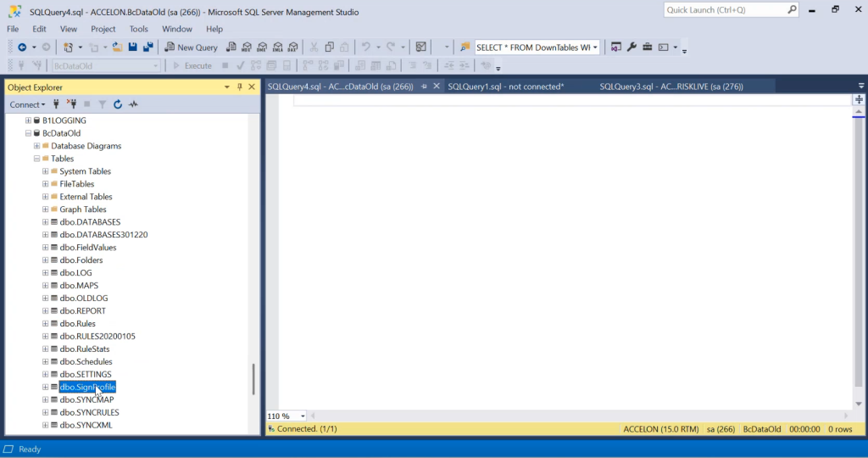Expand the B1LOGGING database node
The width and height of the screenshot is (868, 458).
pos(28,120)
